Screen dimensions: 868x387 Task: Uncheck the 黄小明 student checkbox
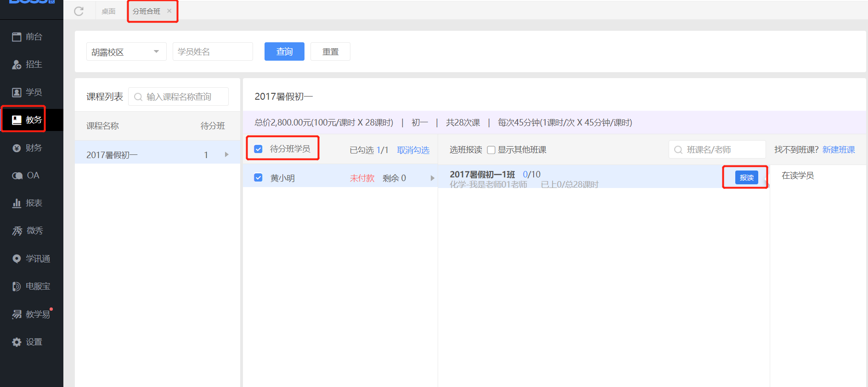[x=258, y=177]
